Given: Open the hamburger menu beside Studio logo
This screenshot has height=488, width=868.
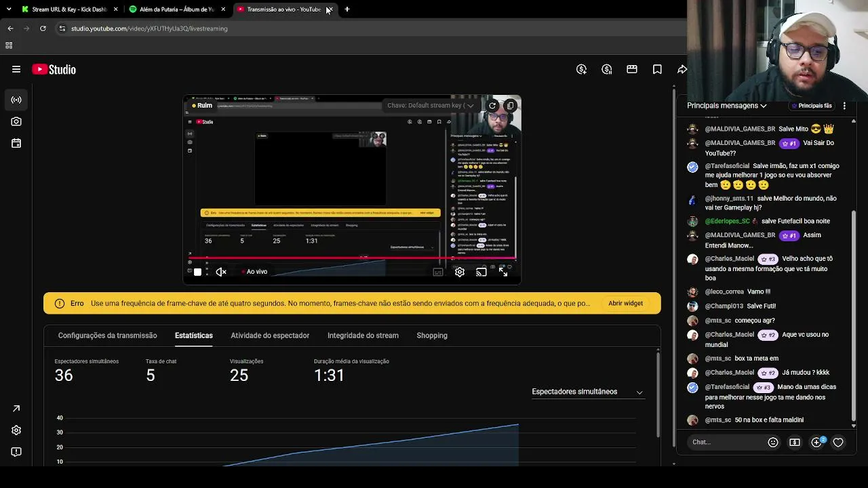Looking at the screenshot, I should click(16, 69).
